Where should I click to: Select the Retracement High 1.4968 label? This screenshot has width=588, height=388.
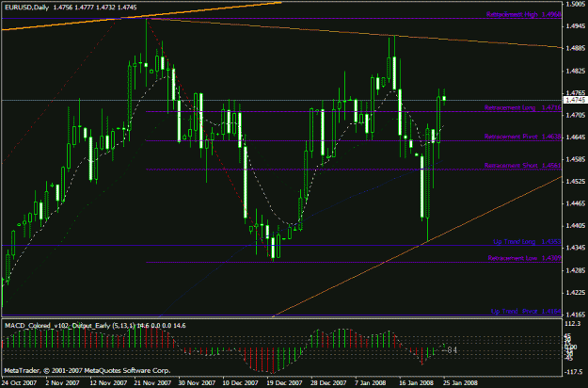pyautogui.click(x=524, y=14)
